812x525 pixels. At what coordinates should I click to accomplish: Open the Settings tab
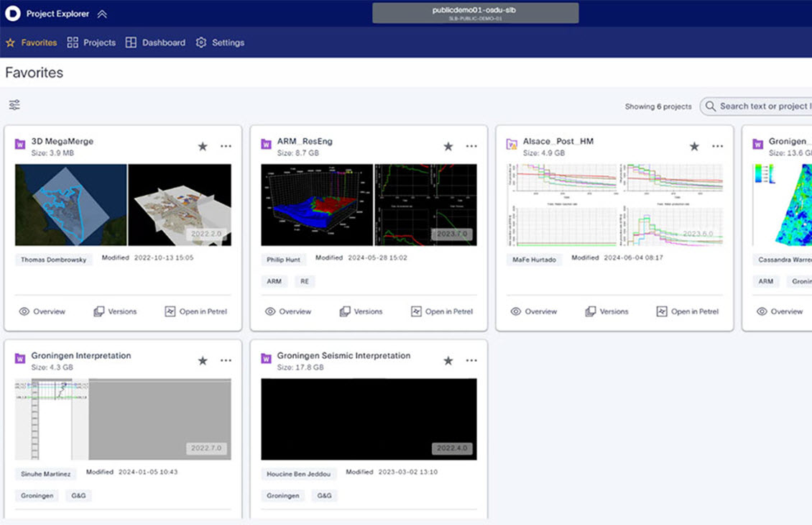tap(220, 42)
